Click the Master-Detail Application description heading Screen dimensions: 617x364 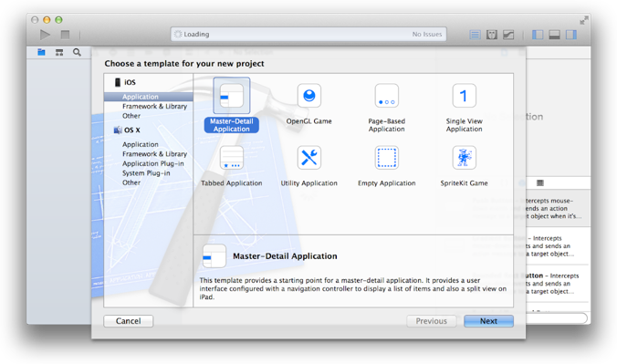click(x=285, y=256)
